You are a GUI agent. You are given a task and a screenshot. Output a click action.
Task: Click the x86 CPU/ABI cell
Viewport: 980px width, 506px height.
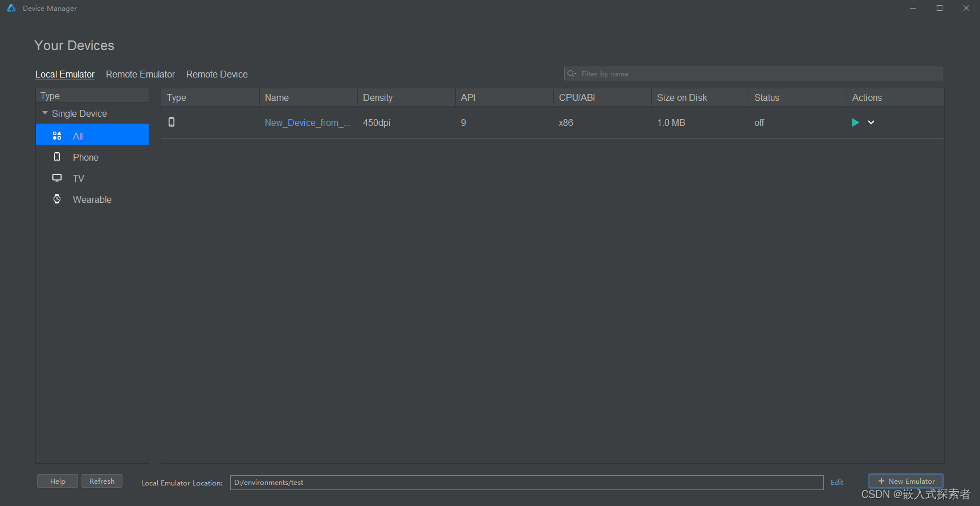point(566,123)
